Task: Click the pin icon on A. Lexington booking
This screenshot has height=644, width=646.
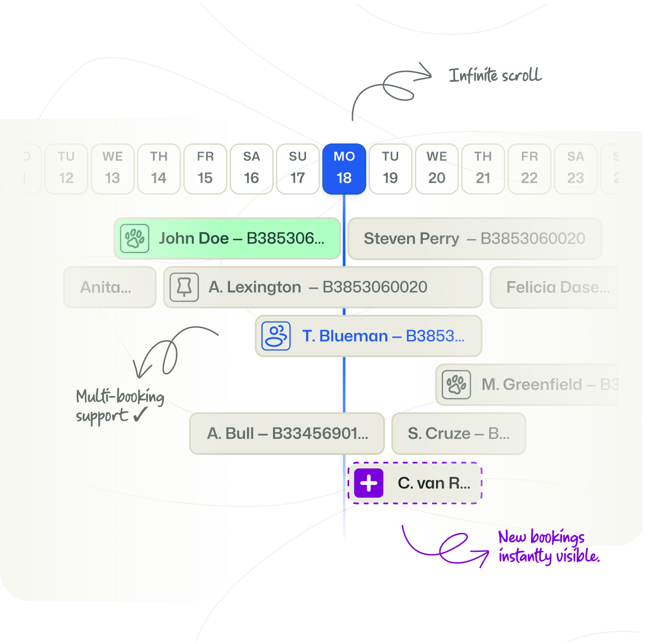Action: click(x=184, y=287)
